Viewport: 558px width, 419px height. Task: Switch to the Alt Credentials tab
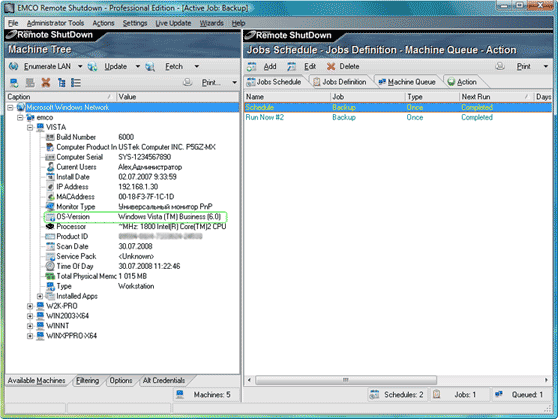164,381
